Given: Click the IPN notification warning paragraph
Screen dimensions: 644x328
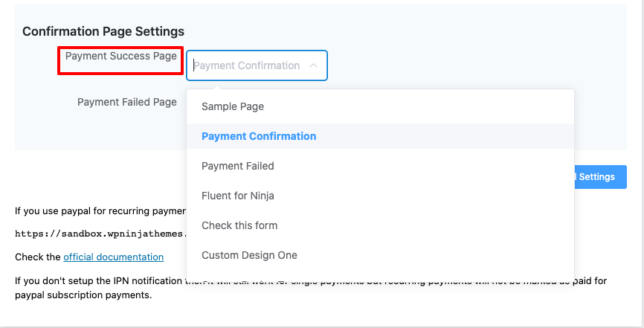Looking at the screenshot, I should click(x=97, y=280).
